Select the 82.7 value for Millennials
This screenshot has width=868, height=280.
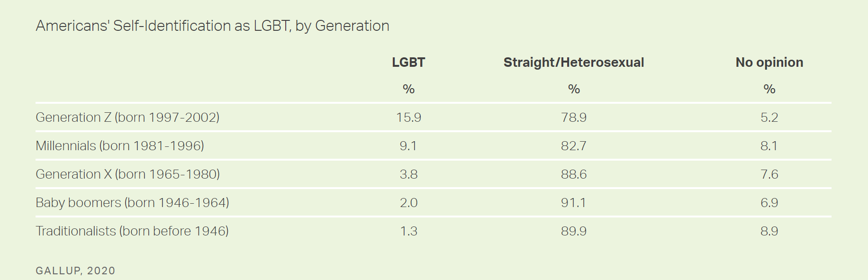coord(573,145)
